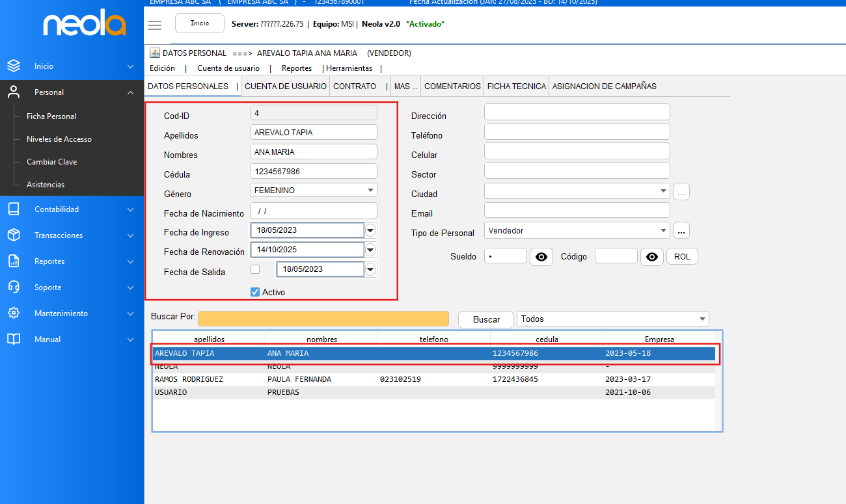Screen dimensions: 846x504
Task: Click the Transacciones box icon in sidebar
Action: 14,235
